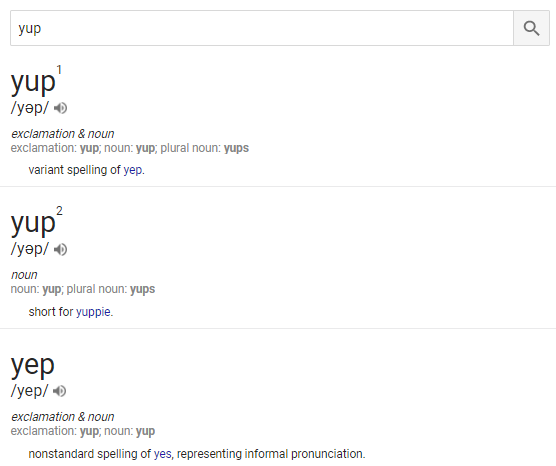This screenshot has height=466, width=556.
Task: Focus the dictionary search box containing yup
Action: tap(262, 28)
